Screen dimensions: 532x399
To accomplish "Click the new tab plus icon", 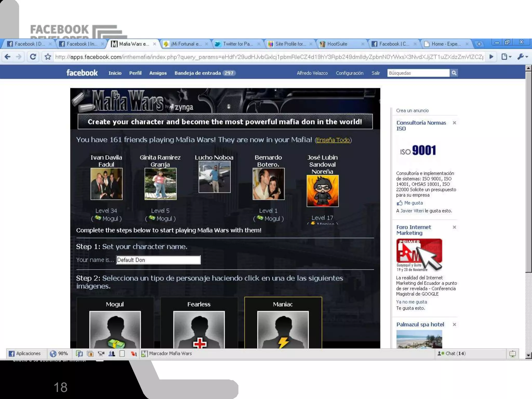I will click(479, 44).
